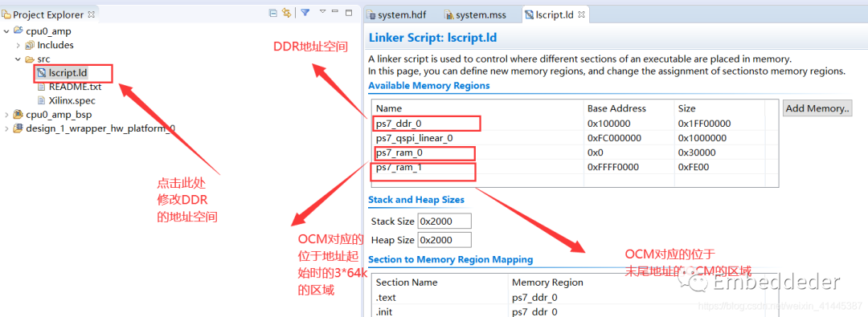
Task: Click the cpu0_amp project folder icon
Action: click(x=18, y=30)
